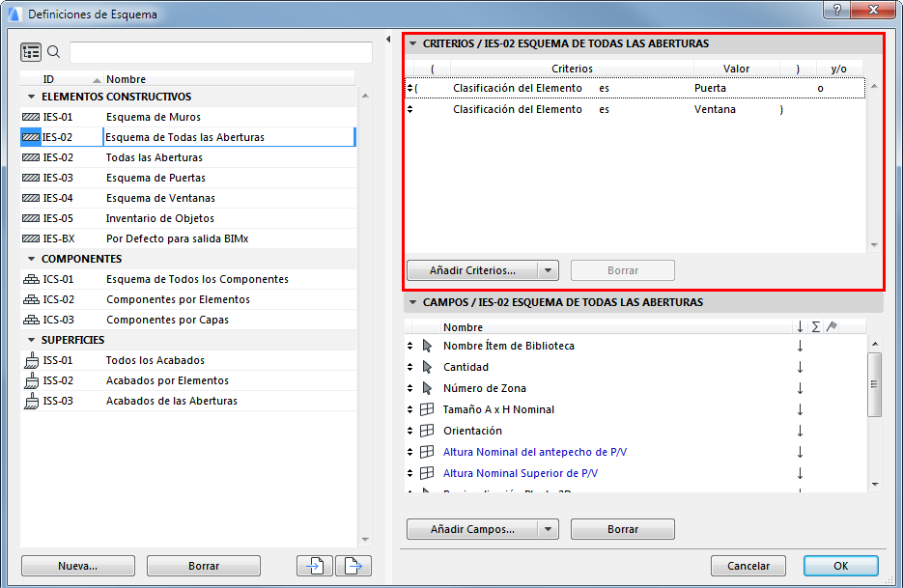Screen dimensions: 903x588
Task: Select the Puerta criteria row
Action: [635, 88]
